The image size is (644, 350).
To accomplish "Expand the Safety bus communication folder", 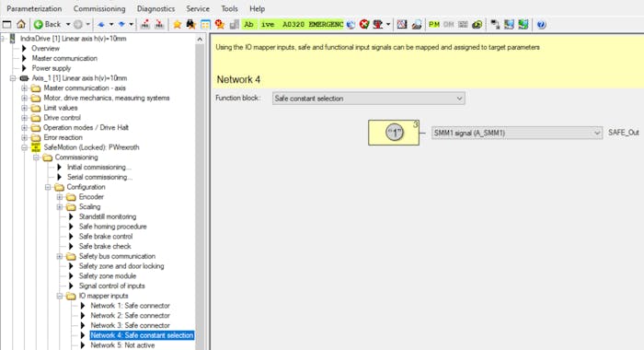I will [60, 256].
